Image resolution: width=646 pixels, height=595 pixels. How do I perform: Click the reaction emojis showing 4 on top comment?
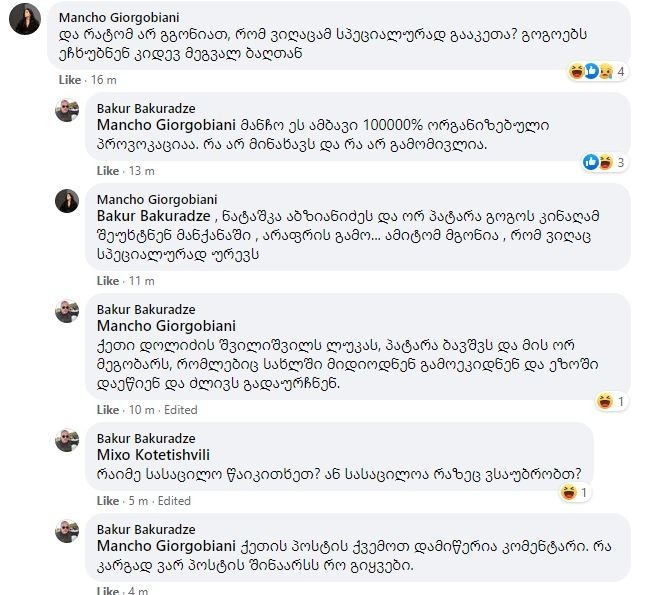[x=597, y=72]
